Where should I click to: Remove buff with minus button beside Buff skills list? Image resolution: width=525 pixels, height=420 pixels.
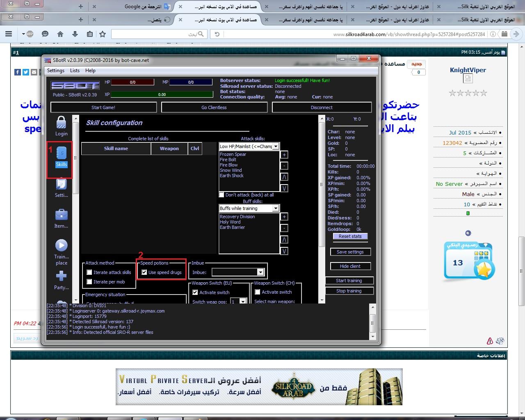click(x=284, y=228)
